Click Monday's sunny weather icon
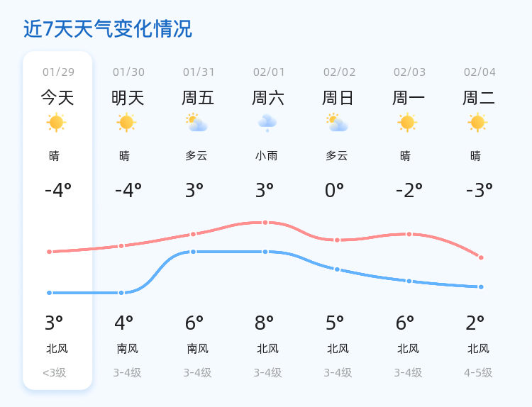The height and width of the screenshot is (407, 532). coord(407,123)
